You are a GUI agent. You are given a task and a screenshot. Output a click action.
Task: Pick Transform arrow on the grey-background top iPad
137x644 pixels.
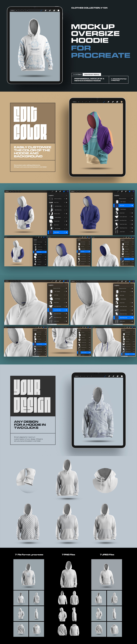pyautogui.click(x=27, y=10)
